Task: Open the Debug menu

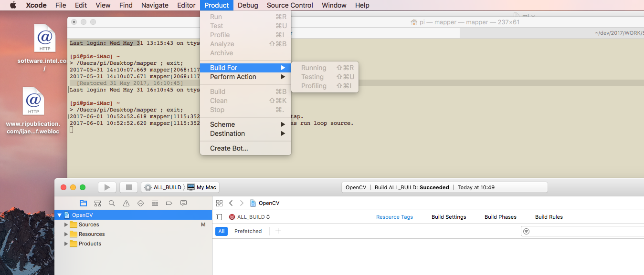Action: tap(248, 5)
